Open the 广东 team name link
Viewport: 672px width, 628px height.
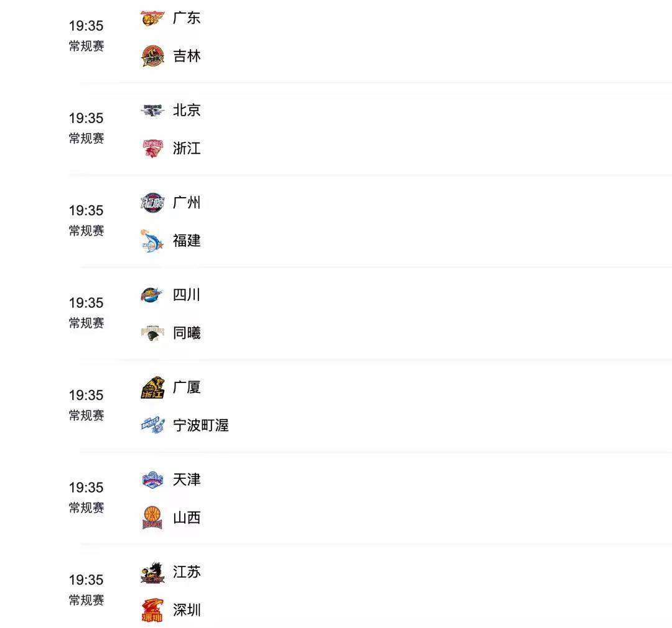click(x=187, y=18)
